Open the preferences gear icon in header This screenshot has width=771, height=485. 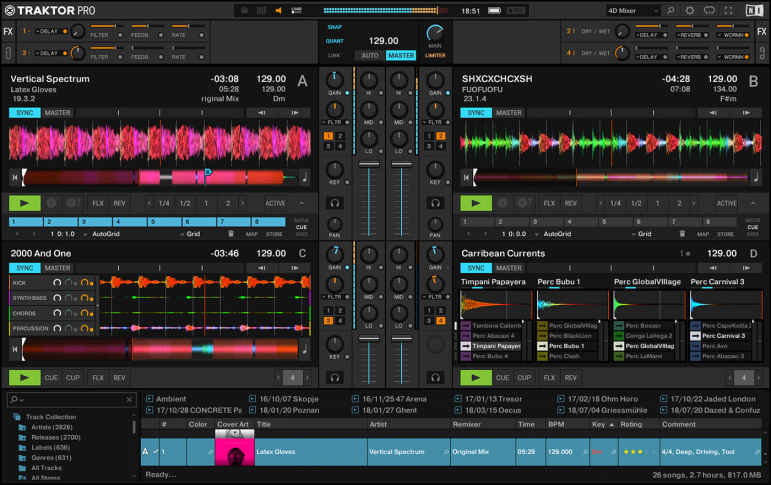690,10
